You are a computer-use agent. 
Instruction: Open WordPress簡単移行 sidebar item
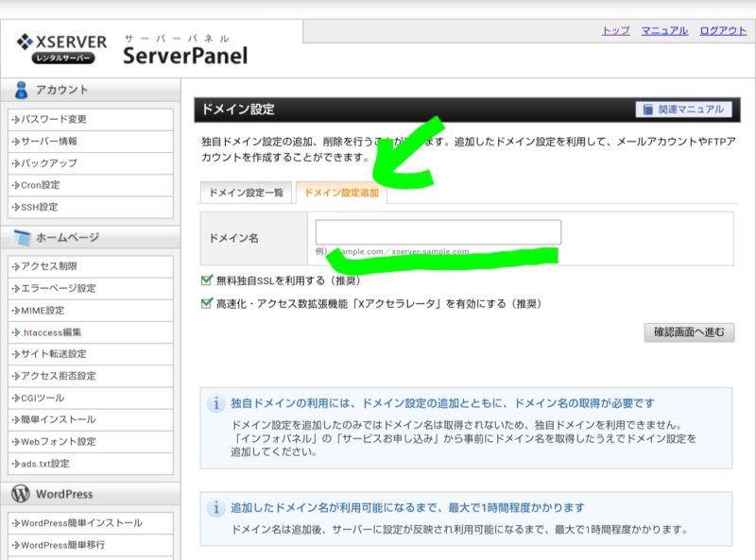pyautogui.click(x=91, y=545)
